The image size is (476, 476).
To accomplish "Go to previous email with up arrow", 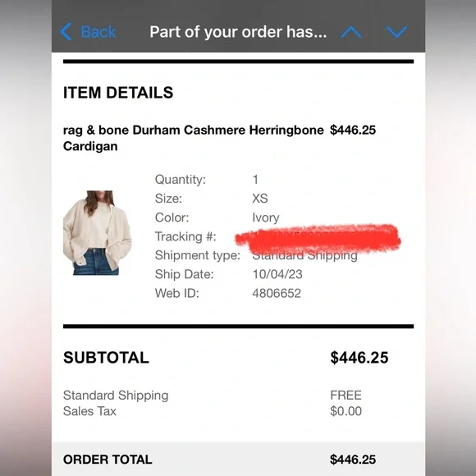I will (351, 32).
